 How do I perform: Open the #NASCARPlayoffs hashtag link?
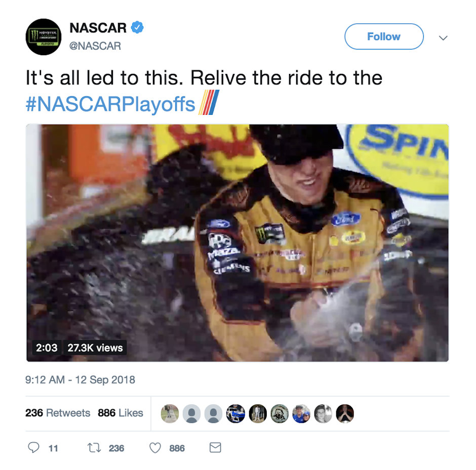(x=110, y=104)
